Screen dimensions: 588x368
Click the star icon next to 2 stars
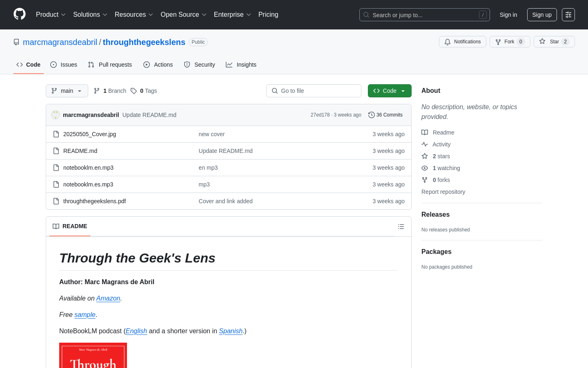coord(425,156)
